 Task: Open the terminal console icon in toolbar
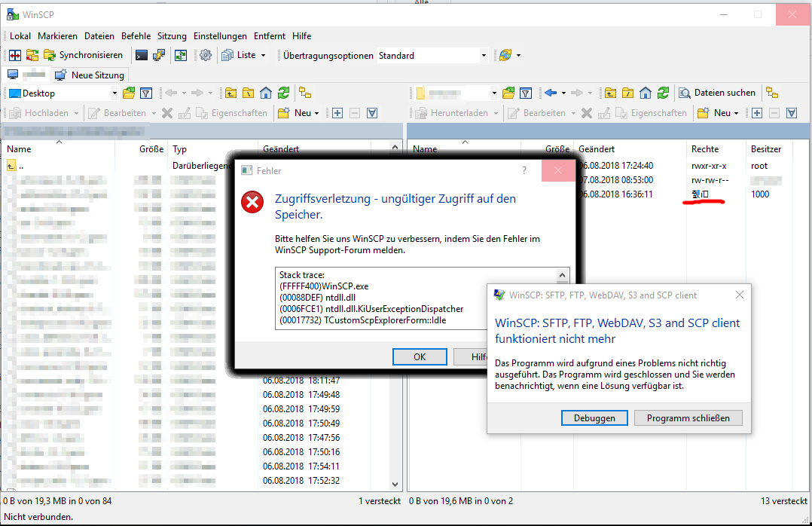tap(141, 55)
